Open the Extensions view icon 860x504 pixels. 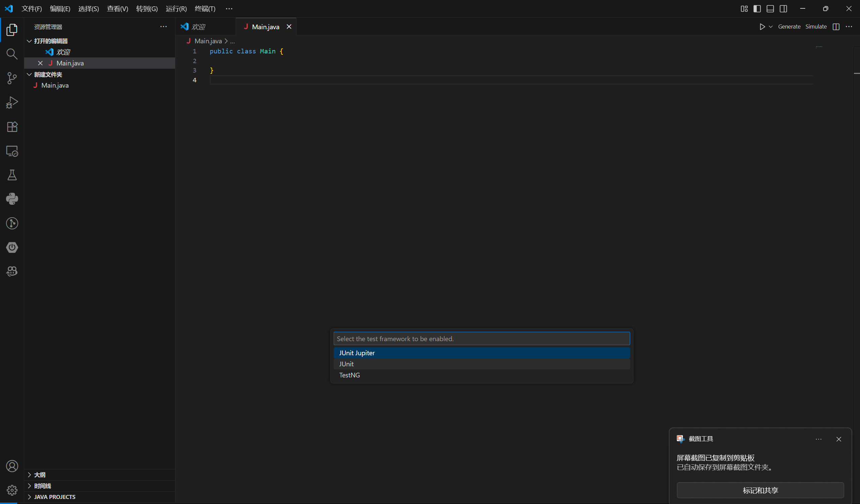[x=12, y=127]
